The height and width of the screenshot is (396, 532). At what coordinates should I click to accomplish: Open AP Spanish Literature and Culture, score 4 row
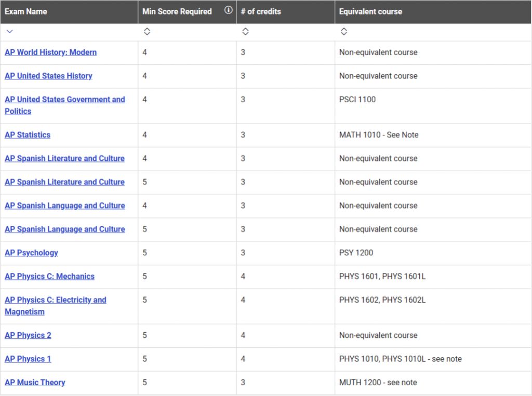pyautogui.click(x=64, y=159)
